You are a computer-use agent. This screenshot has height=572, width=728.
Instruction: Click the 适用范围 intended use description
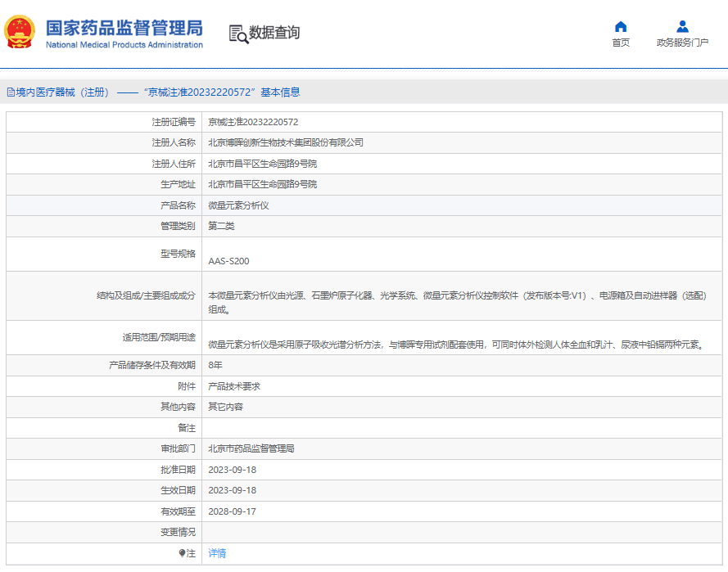click(x=457, y=345)
